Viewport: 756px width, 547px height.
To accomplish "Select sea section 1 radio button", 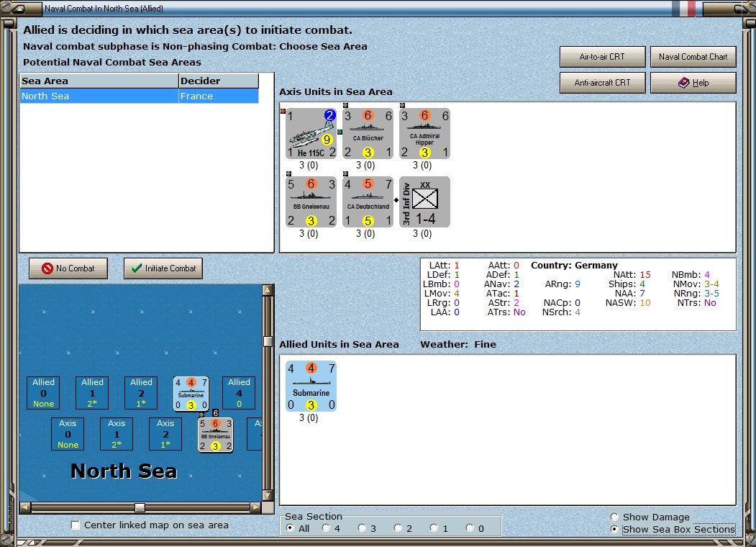I will [x=434, y=528].
